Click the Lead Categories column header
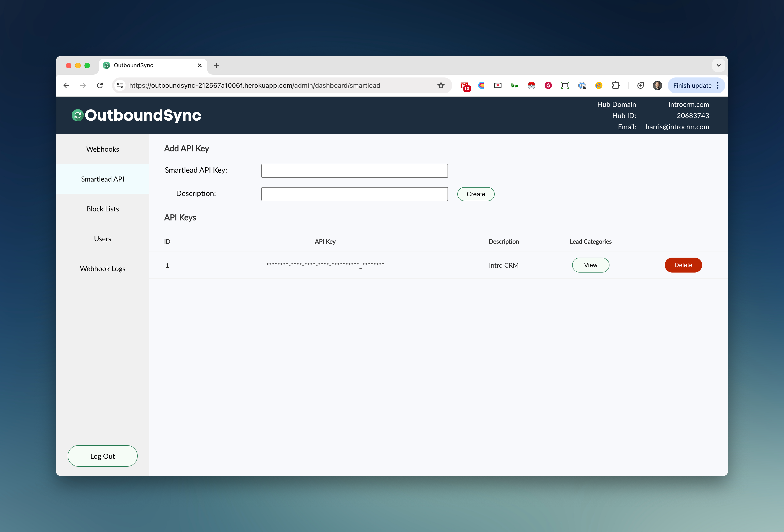The height and width of the screenshot is (532, 784). coord(590,241)
